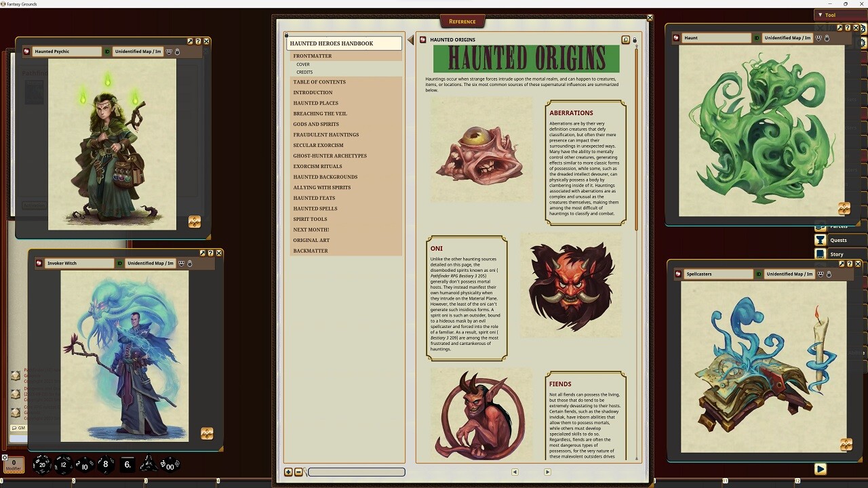Click the forward page navigation arrow

547,472
